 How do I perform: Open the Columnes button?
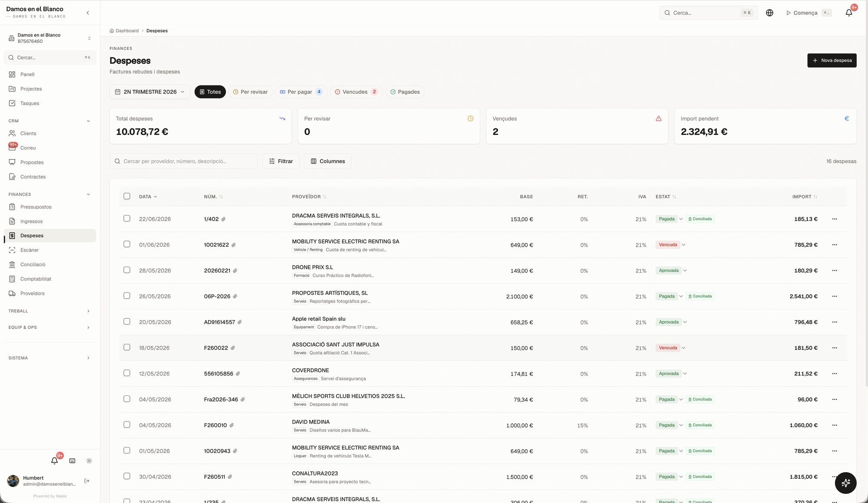click(328, 161)
